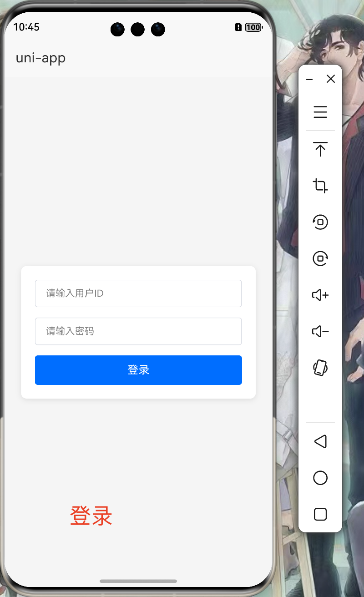364x597 pixels.
Task: Rotate screen clockwise icon
Action: [320, 258]
